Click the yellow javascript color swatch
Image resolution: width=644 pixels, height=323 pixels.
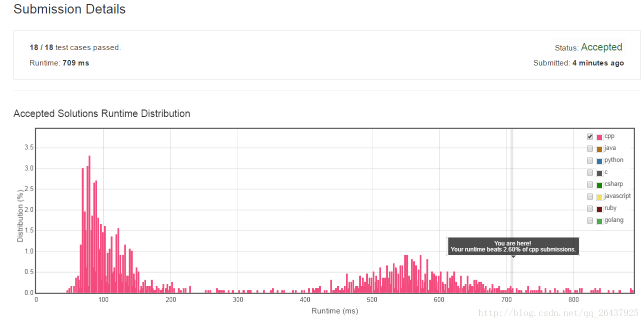[599, 197]
